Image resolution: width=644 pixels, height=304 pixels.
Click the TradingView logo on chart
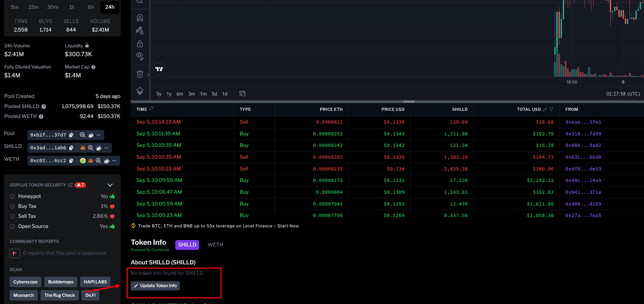(159, 69)
